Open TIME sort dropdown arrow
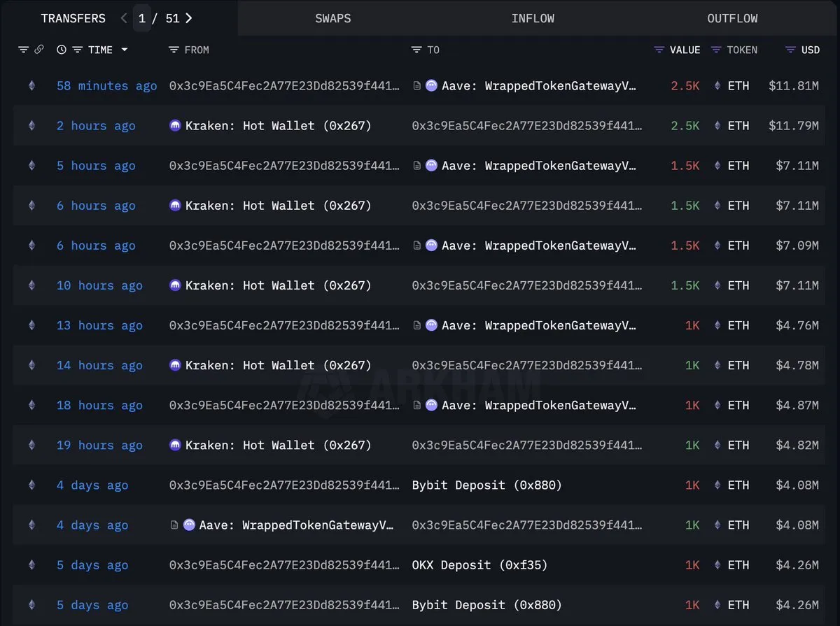Viewport: 840px width, 626px height. click(125, 50)
